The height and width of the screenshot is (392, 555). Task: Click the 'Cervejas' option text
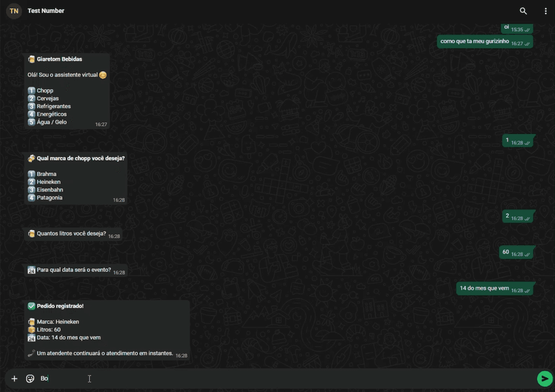(x=48, y=98)
